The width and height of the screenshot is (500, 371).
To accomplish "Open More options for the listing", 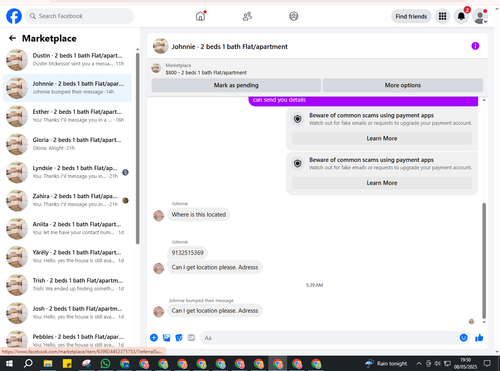I will (403, 85).
